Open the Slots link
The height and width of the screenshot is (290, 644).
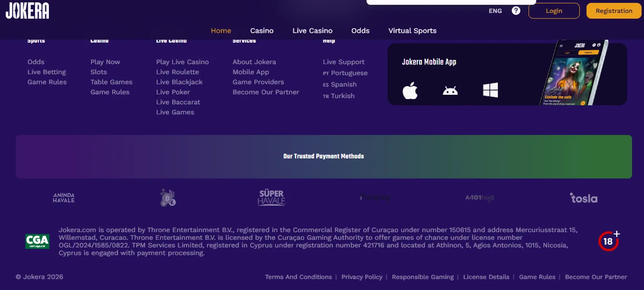point(99,72)
